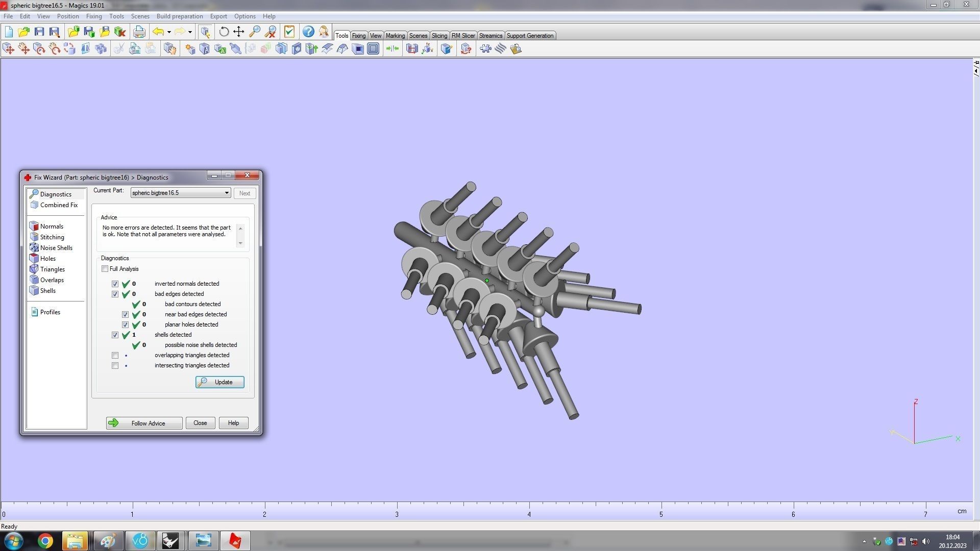
Task: Open the Current Part dropdown
Action: click(x=227, y=193)
